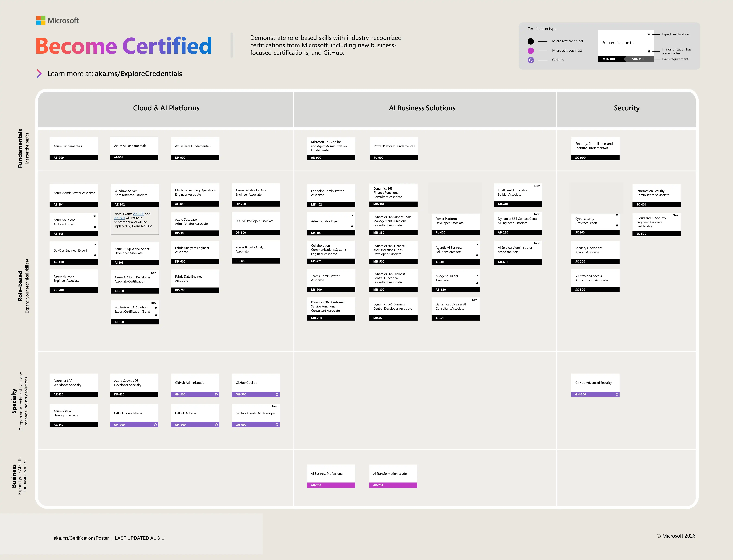733x560 pixels.
Task: Click the magenta Microsoft business legend dot
Action: (531, 51)
